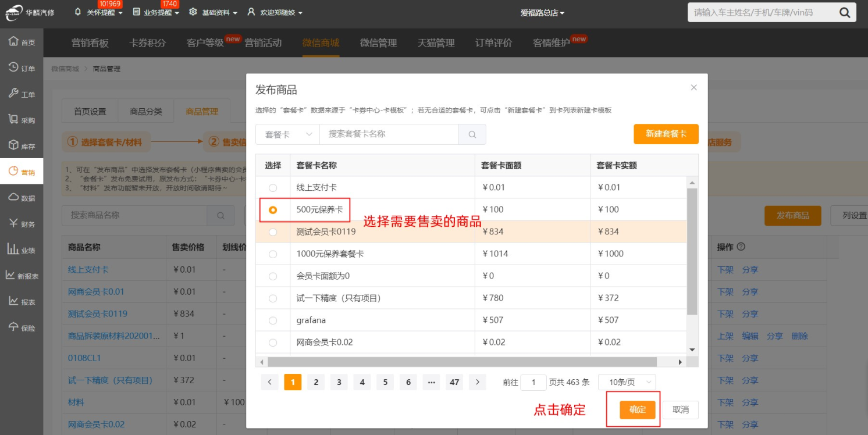Click the top vehicle owner search field
The height and width of the screenshot is (435, 868).
(762, 12)
